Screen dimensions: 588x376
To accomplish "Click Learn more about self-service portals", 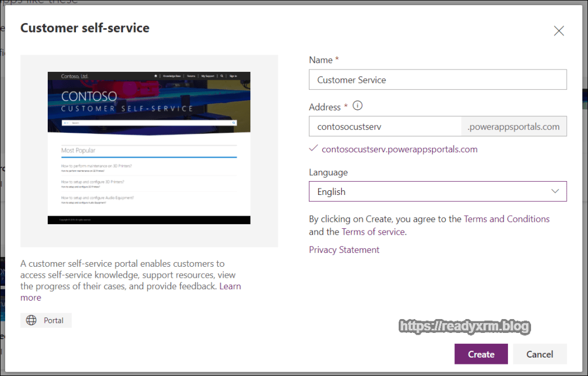I will [230, 286].
